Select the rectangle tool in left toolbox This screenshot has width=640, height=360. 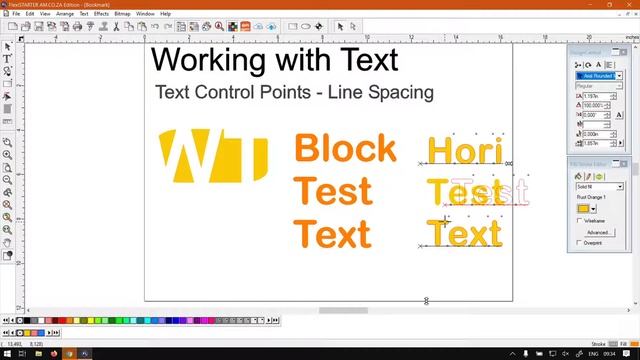tap(7, 84)
